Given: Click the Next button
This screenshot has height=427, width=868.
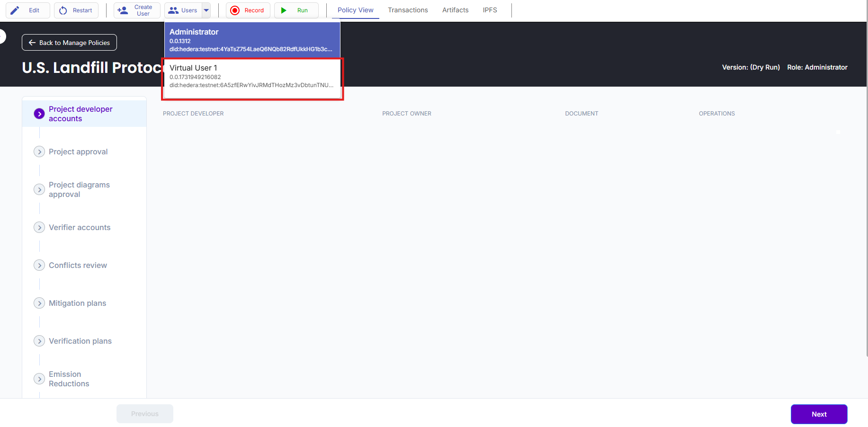Looking at the screenshot, I should [x=819, y=414].
